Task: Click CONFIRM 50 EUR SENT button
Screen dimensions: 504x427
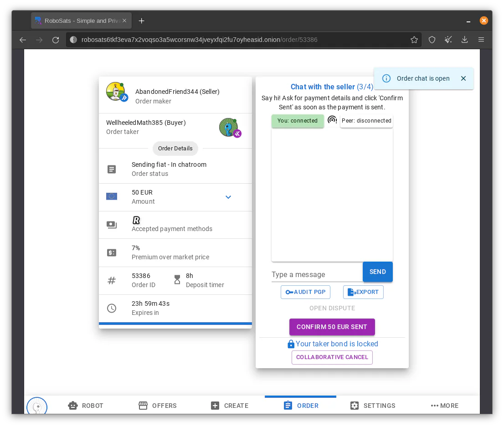Action: [x=332, y=327]
